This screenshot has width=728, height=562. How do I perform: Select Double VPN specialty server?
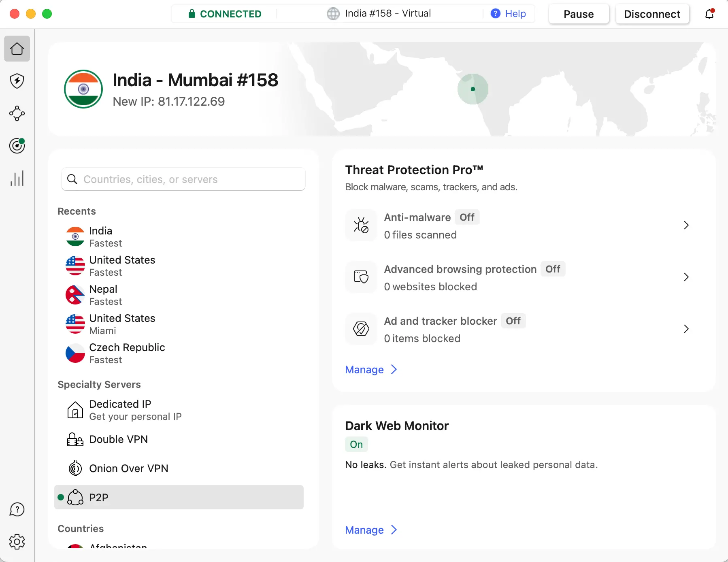118,439
